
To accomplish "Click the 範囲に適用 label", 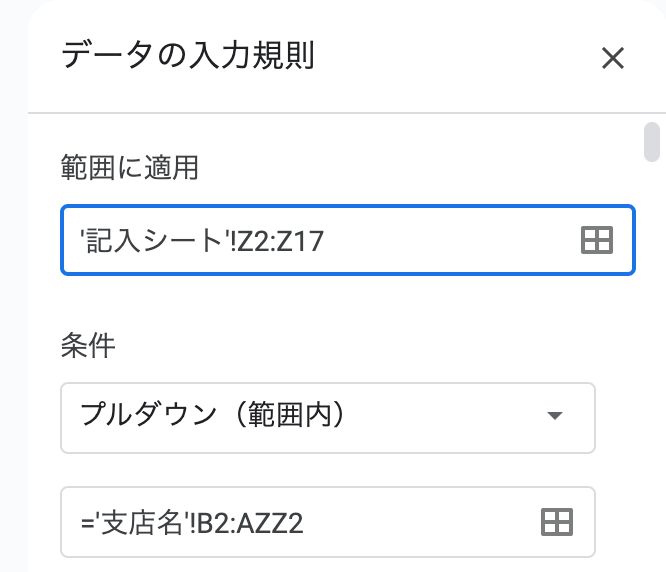I will pos(130,167).
